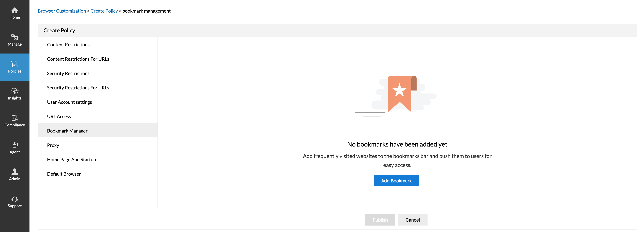
Task: Open User Account settings section
Action: (69, 102)
